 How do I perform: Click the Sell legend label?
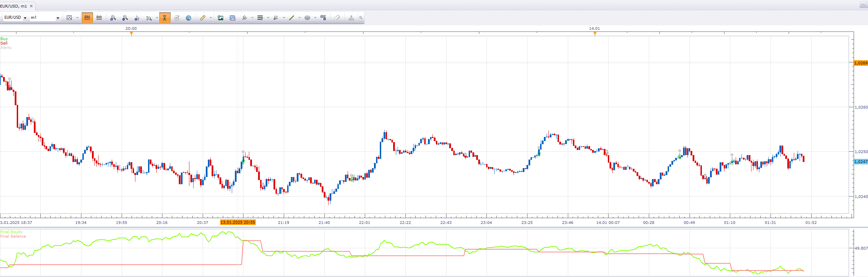[4, 43]
